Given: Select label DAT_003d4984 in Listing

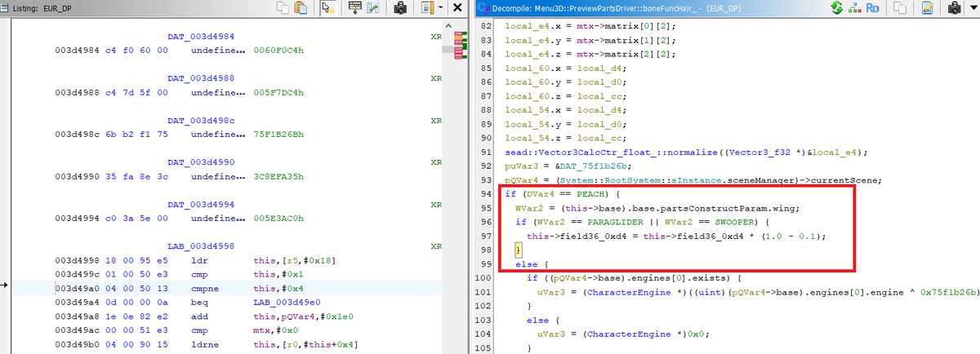Looking at the screenshot, I should (200, 38).
